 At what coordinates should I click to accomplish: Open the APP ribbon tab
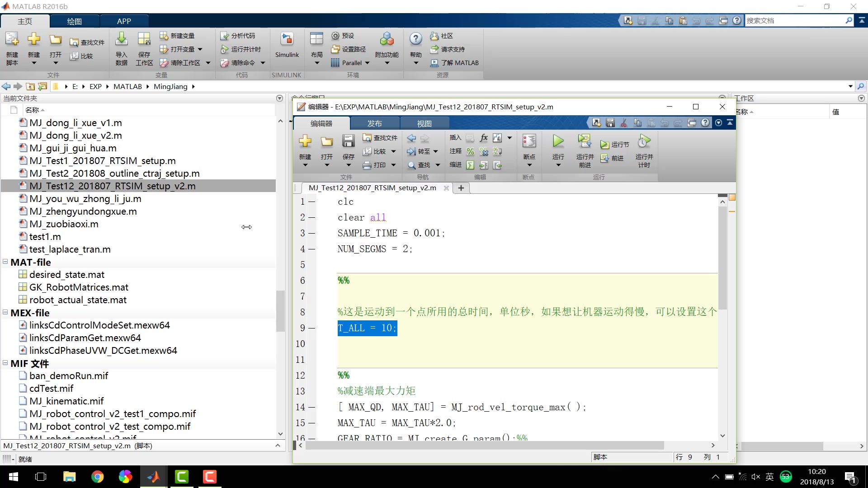[124, 21]
